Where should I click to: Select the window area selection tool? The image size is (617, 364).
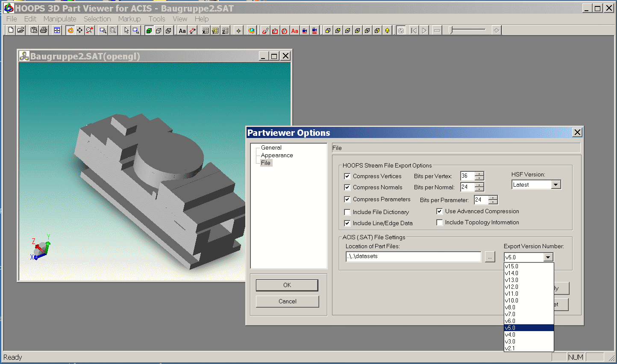tap(136, 30)
